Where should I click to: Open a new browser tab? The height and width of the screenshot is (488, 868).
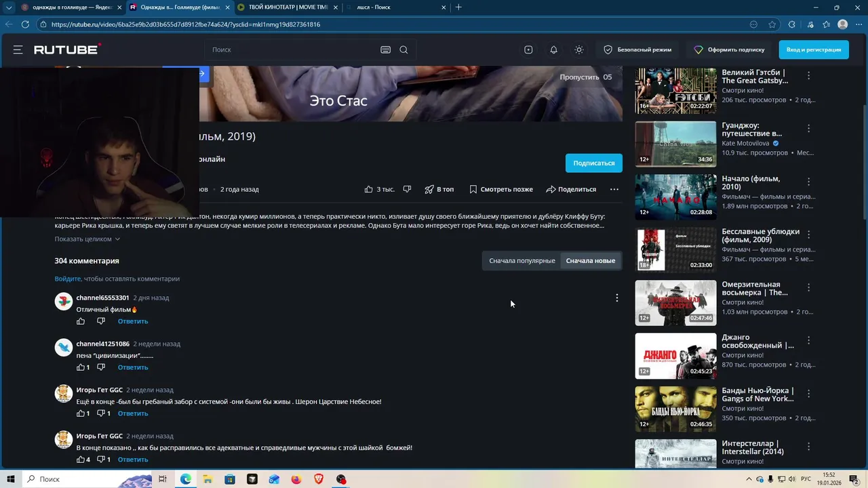tap(458, 7)
